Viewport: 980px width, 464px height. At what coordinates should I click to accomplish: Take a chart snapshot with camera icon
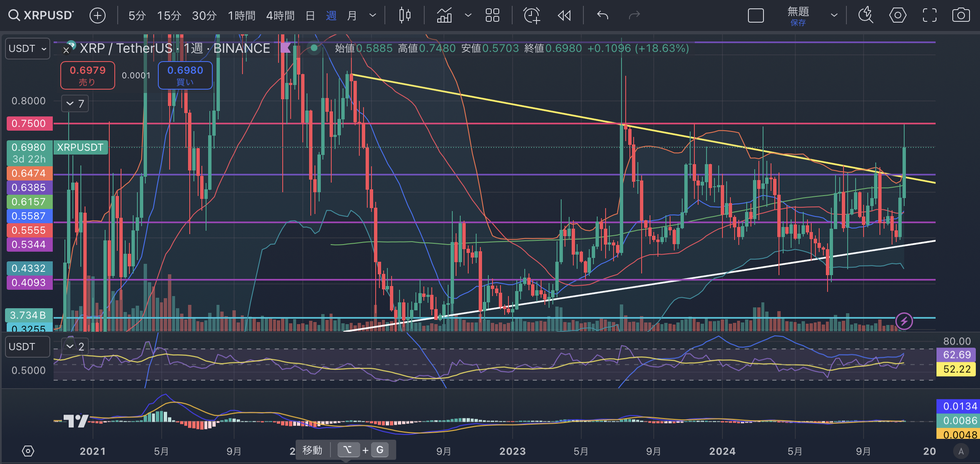point(961,15)
